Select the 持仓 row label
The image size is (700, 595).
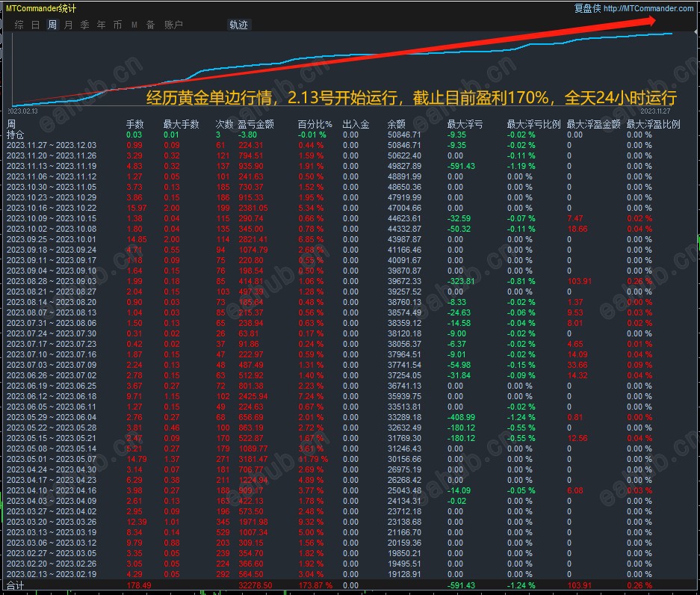[15, 135]
